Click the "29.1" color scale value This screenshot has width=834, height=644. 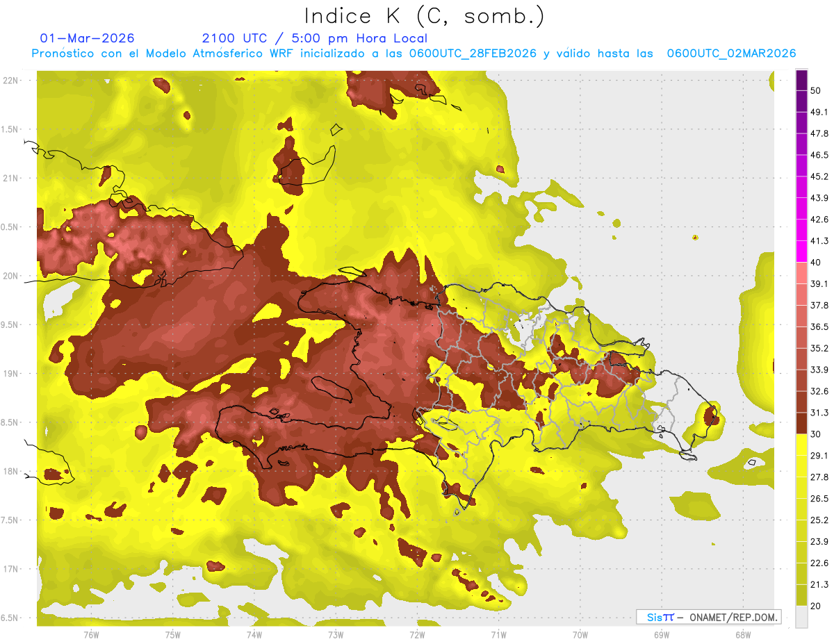click(819, 456)
